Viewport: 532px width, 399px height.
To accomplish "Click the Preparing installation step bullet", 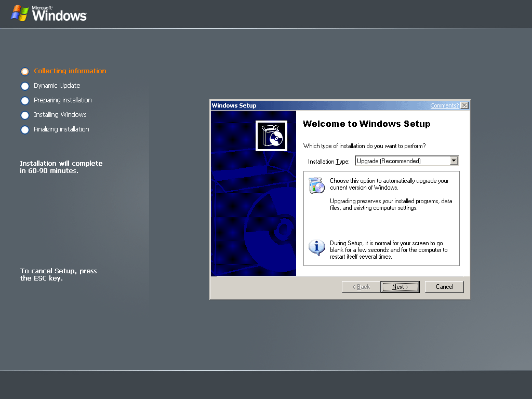I will pos(25,100).
